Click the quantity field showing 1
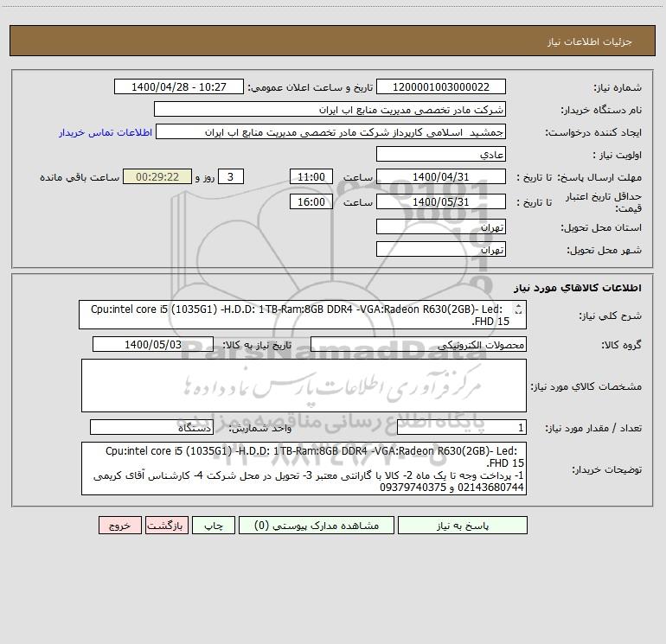666x644 pixels. pyautogui.click(x=462, y=427)
